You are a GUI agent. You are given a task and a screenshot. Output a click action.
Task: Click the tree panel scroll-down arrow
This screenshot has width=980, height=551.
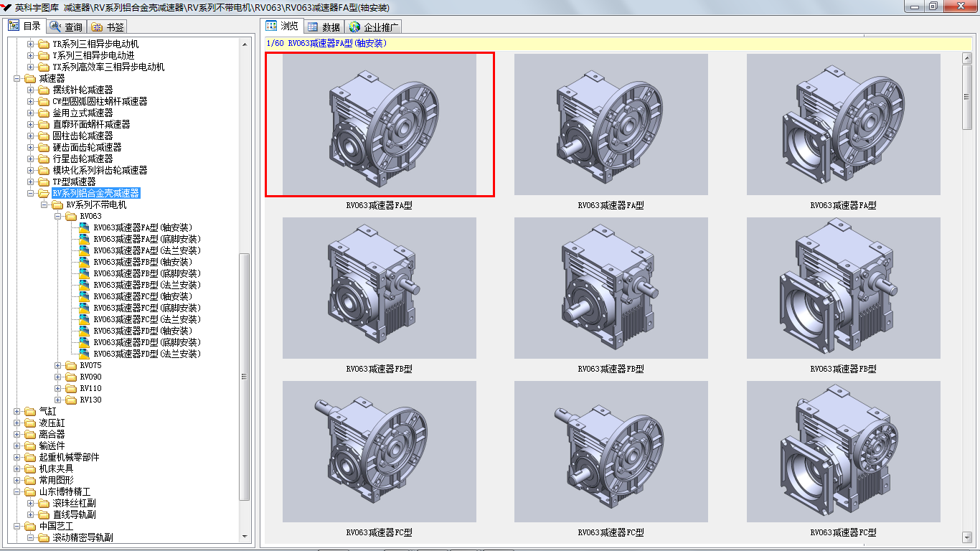(245, 536)
